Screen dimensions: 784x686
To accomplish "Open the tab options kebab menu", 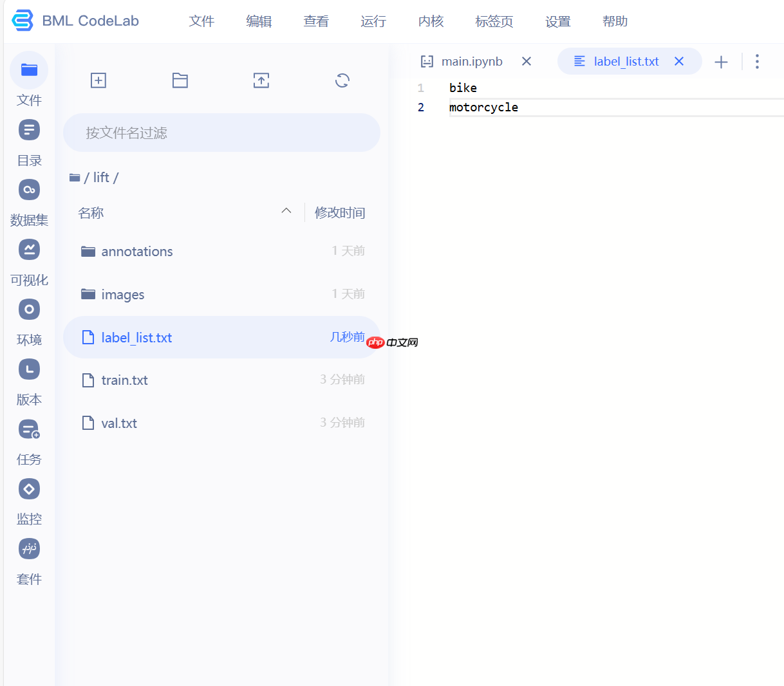I will [x=757, y=61].
